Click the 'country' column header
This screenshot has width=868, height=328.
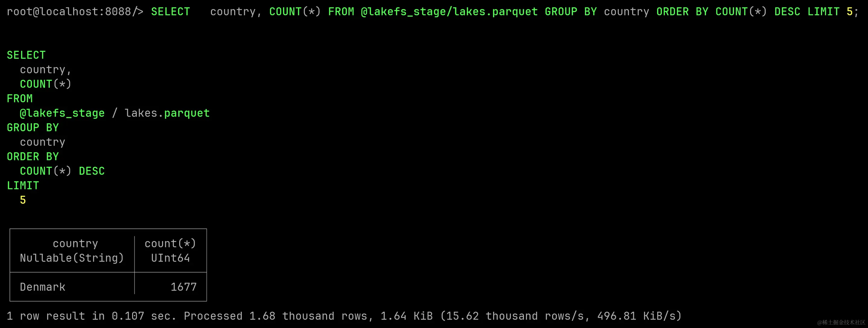[x=75, y=244]
